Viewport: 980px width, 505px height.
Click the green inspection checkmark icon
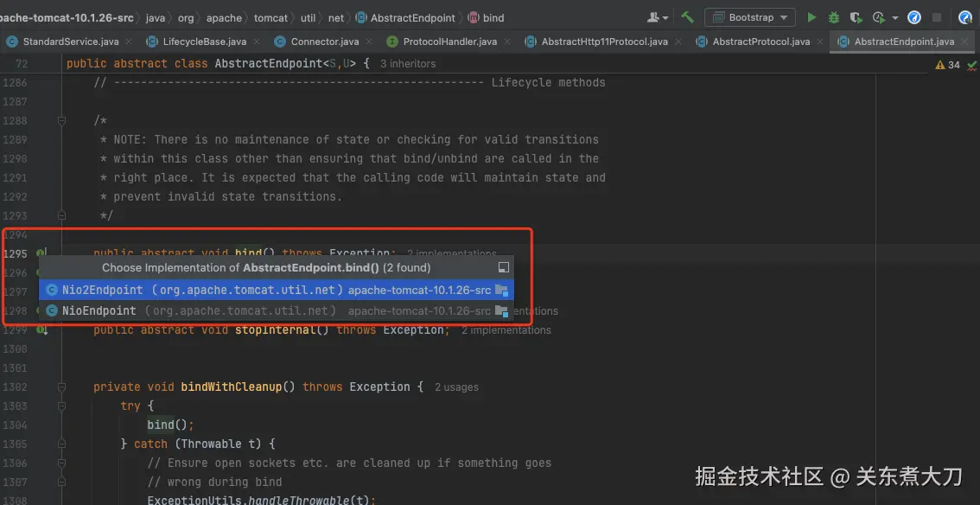point(971,64)
